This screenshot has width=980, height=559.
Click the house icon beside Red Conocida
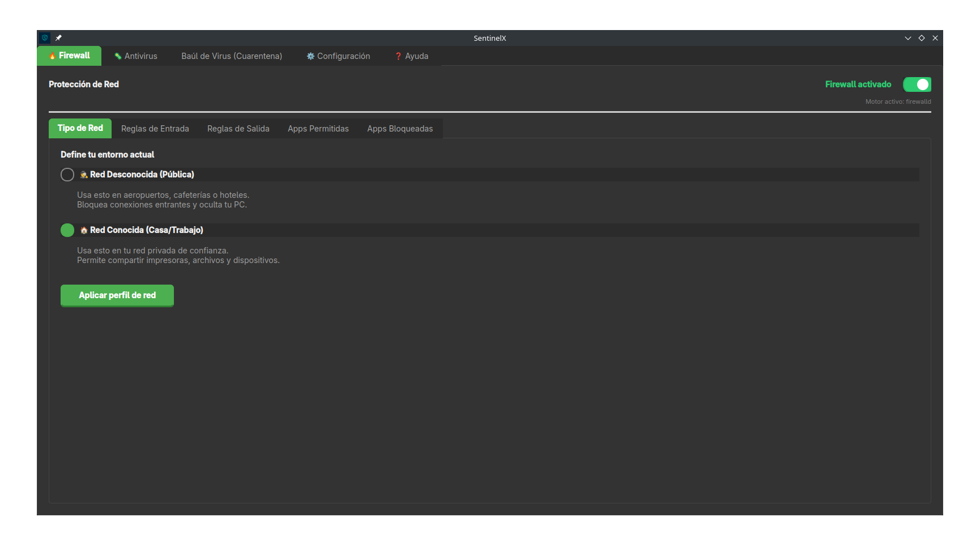(84, 230)
